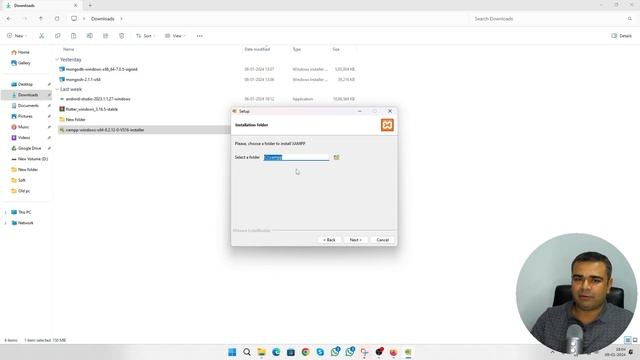
Task: Click the Copy icon in Explorer toolbar
Action: (58, 36)
